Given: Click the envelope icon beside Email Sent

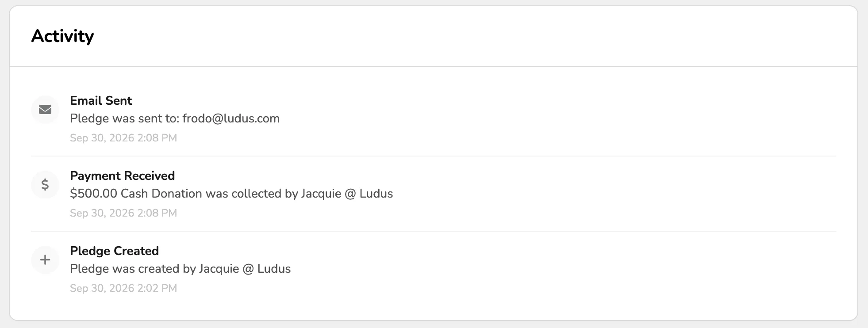Looking at the screenshot, I should coord(45,110).
